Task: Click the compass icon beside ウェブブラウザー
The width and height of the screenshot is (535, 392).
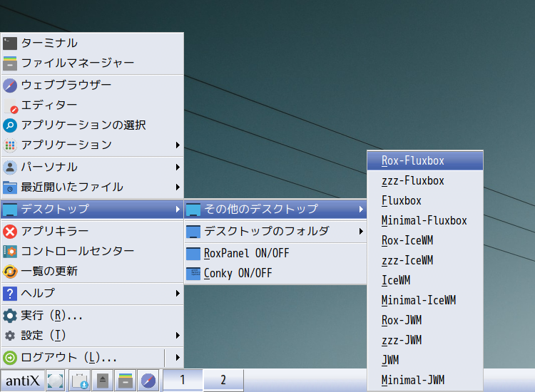Action: tap(10, 86)
